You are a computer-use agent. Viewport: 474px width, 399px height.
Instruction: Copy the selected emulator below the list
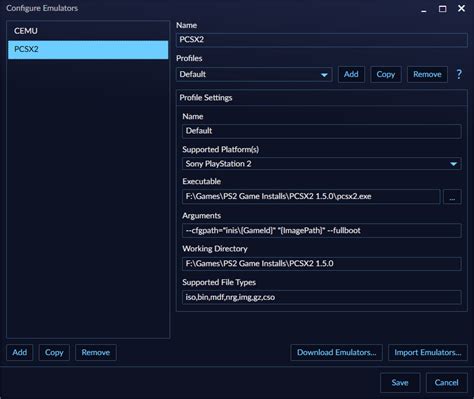(54, 352)
